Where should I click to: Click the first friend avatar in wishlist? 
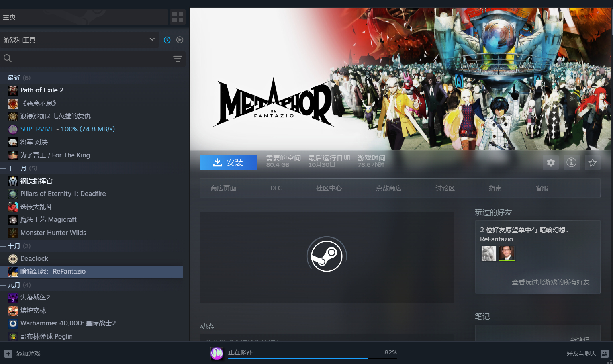tap(489, 253)
